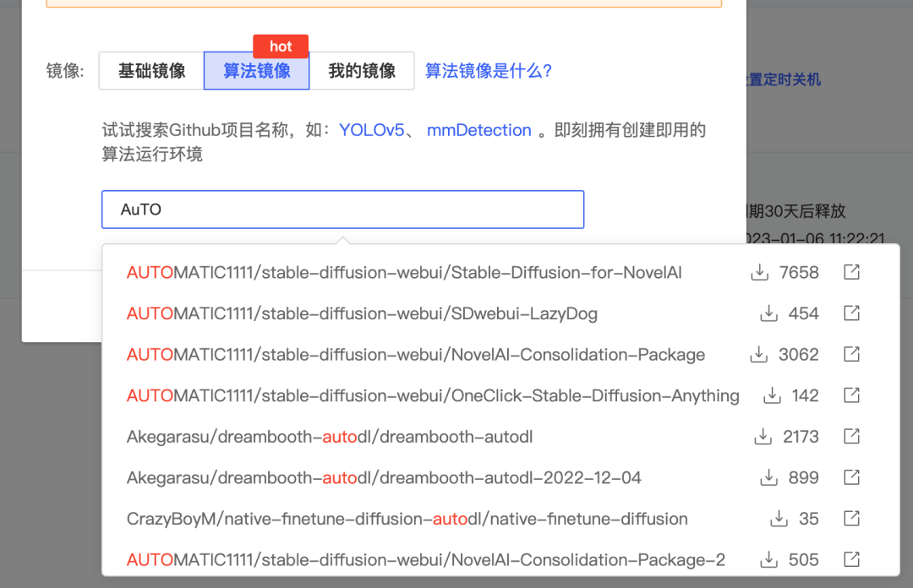Click the mmDetection example link
This screenshot has height=588, width=913.
click(478, 130)
